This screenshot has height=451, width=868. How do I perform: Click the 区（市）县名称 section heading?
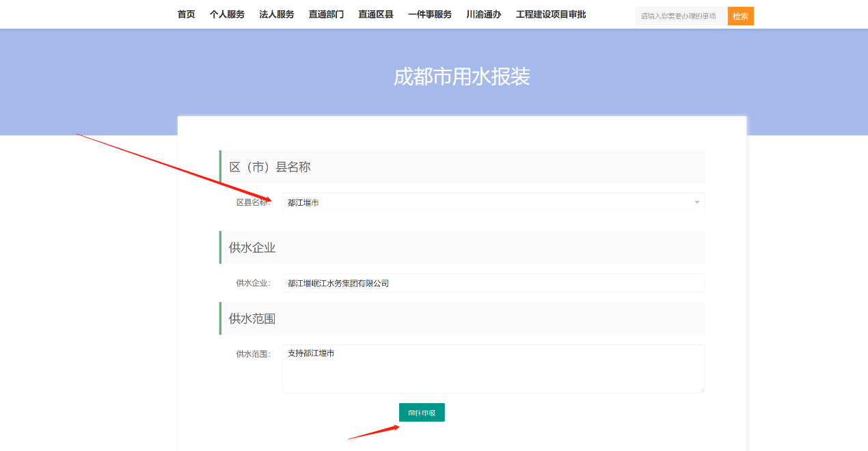[x=270, y=167]
